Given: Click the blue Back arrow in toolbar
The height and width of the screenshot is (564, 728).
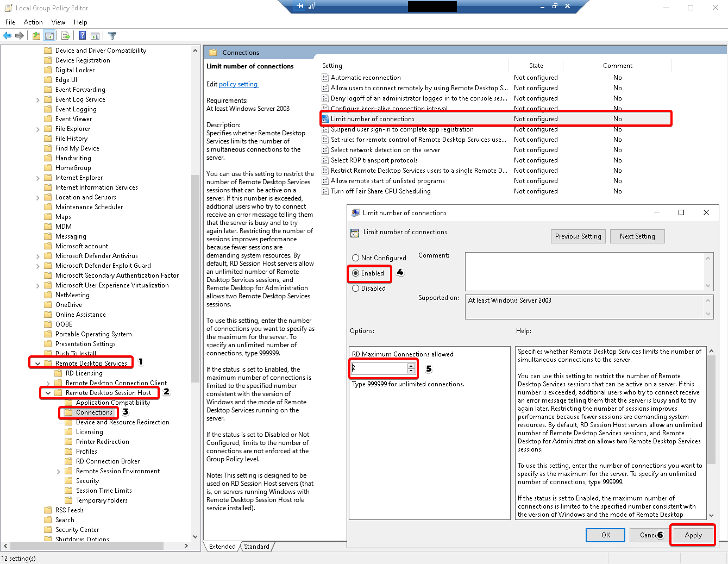Looking at the screenshot, I should tap(7, 36).
